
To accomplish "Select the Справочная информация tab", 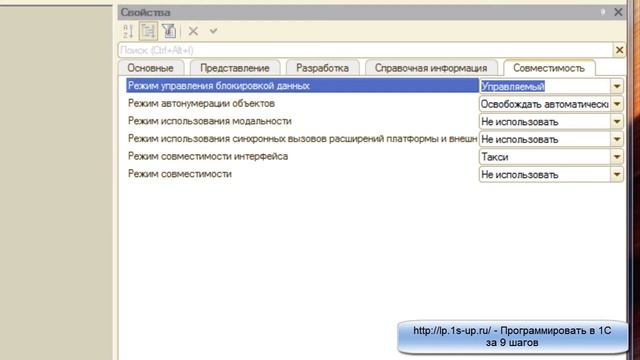I will (x=431, y=68).
